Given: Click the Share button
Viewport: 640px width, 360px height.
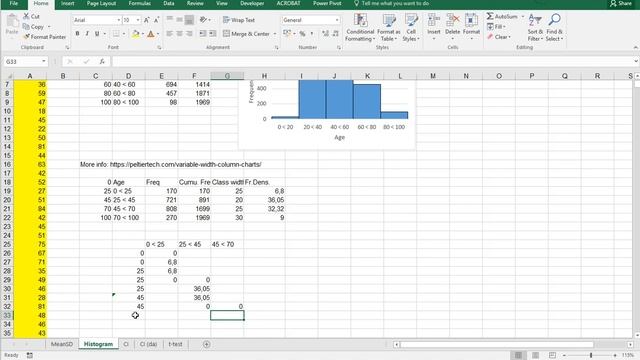Looking at the screenshot, I should pos(621,3).
